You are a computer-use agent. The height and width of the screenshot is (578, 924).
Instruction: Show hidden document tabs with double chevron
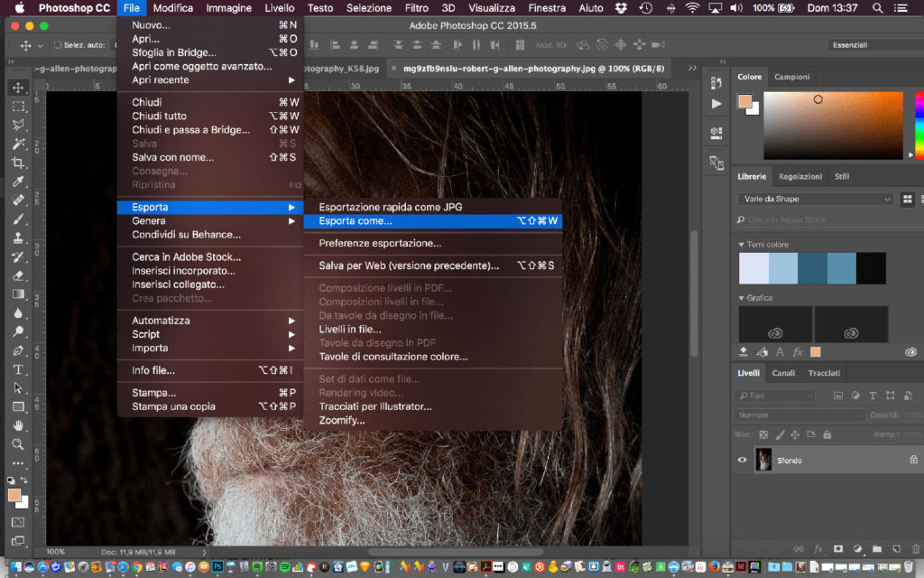coord(692,69)
